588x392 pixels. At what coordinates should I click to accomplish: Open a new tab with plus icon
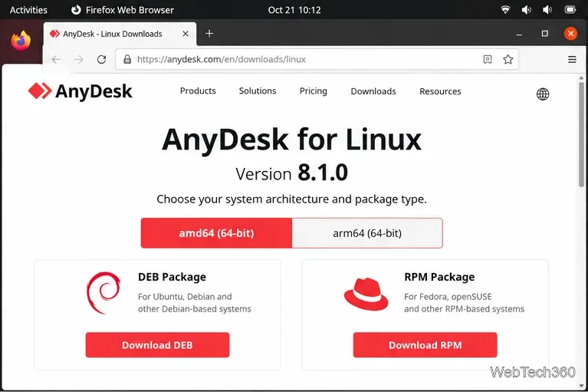tap(209, 34)
